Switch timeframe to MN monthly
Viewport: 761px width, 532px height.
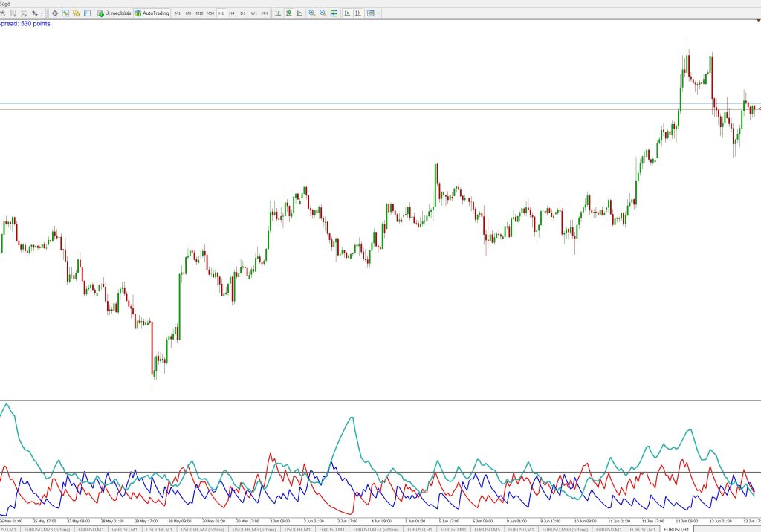coord(265,13)
